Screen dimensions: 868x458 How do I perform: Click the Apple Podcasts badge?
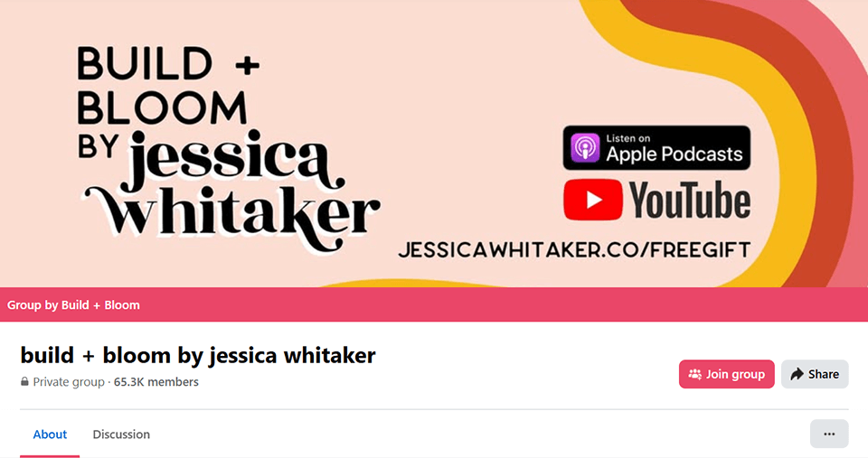click(656, 148)
